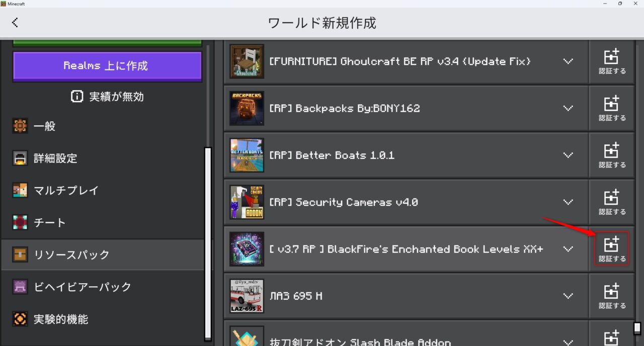Expand Ghoulcraft BE RP v3.4 details
The image size is (644, 346).
coord(568,61)
